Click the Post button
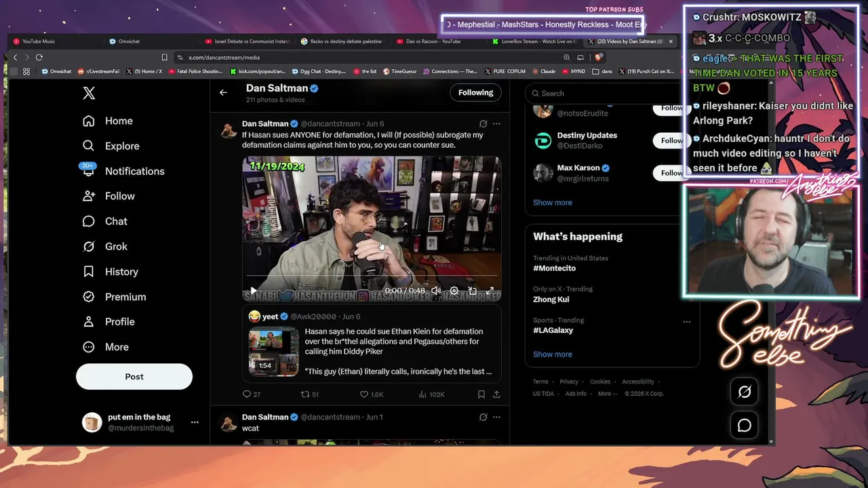The image size is (868, 488). (134, 376)
